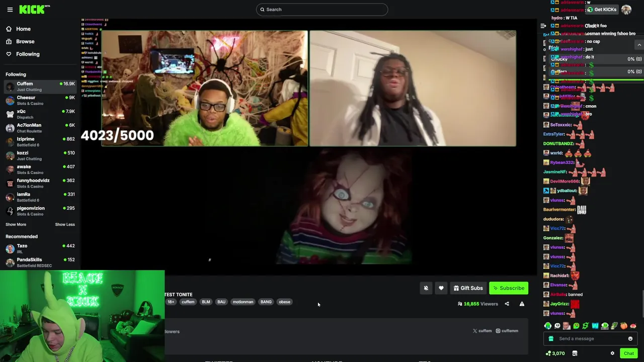This screenshot has width=644, height=362.
Task: Select the 18+ tag
Action: (171, 302)
